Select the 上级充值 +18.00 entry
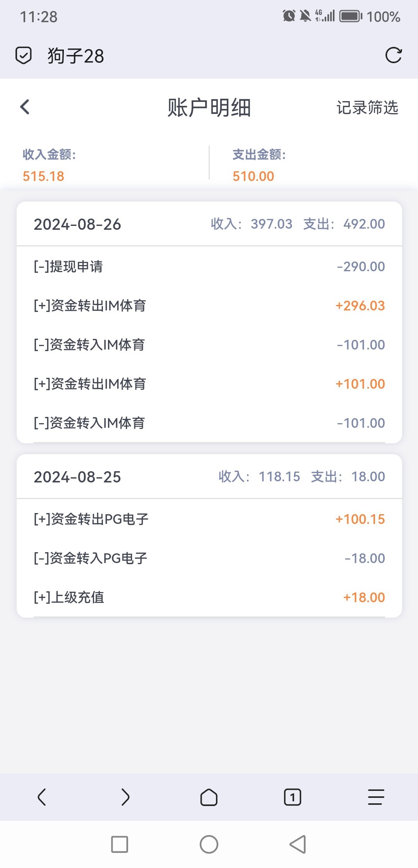The height and width of the screenshot is (868, 418). coord(209,597)
